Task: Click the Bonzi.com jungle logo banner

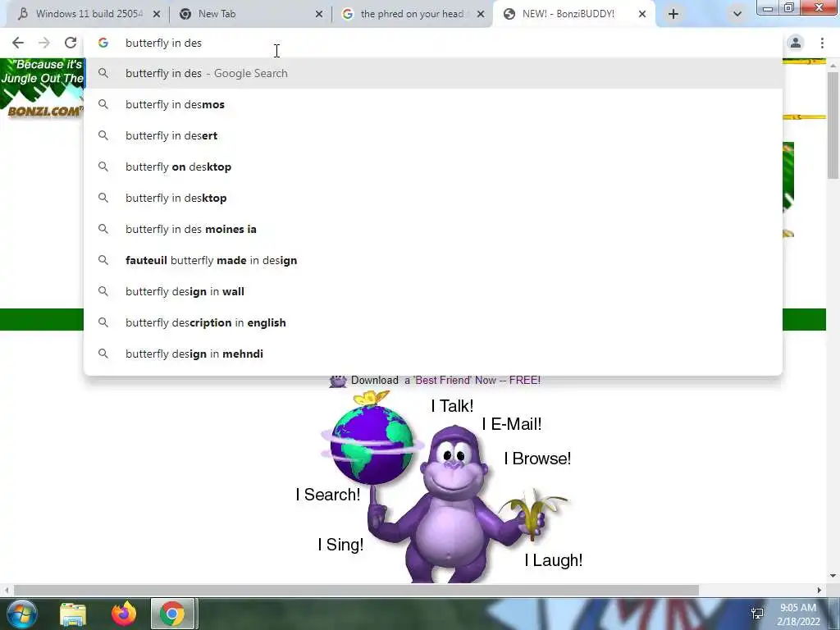Action: 42,88
